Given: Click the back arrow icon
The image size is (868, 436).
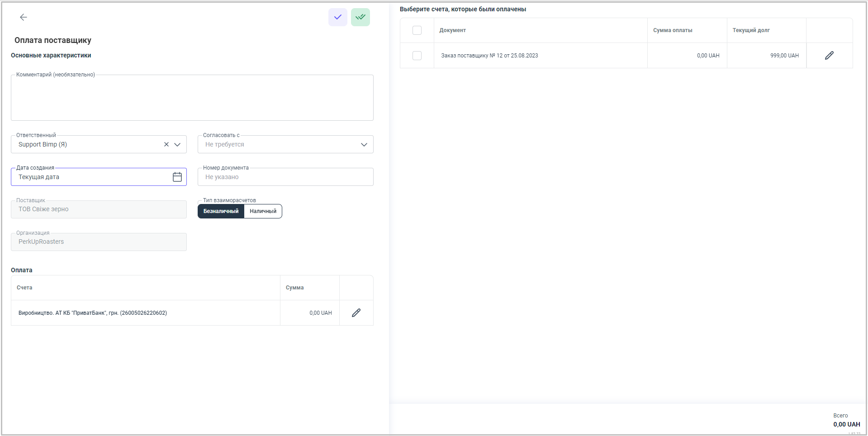Looking at the screenshot, I should tap(24, 17).
